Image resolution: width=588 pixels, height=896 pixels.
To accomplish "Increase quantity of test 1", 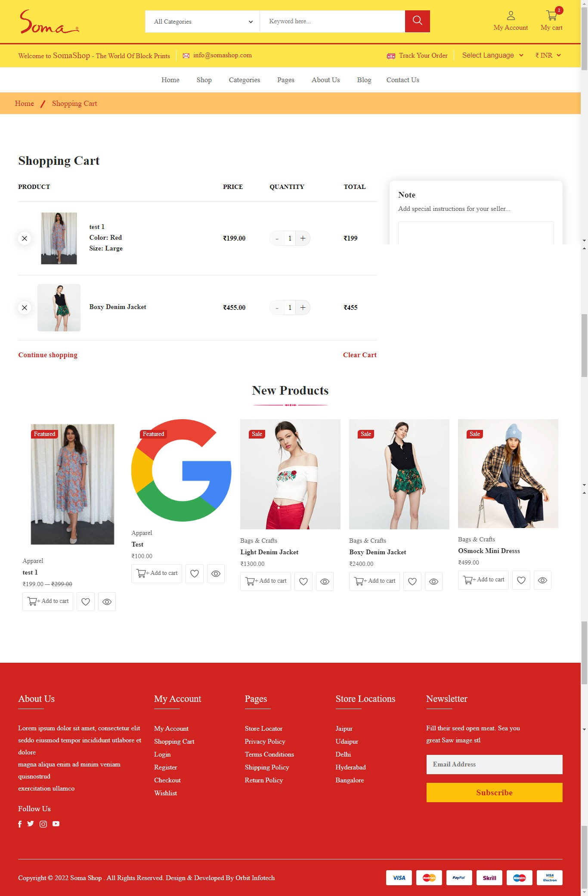I will tap(303, 238).
